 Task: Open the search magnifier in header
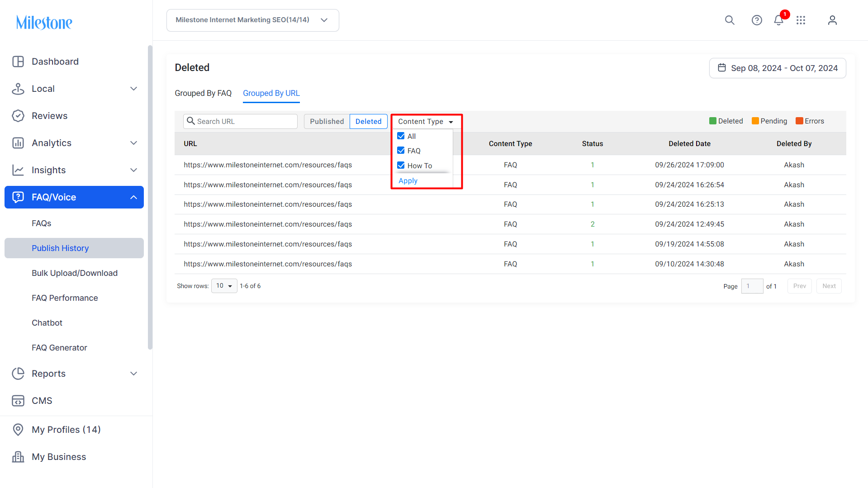[x=730, y=20]
